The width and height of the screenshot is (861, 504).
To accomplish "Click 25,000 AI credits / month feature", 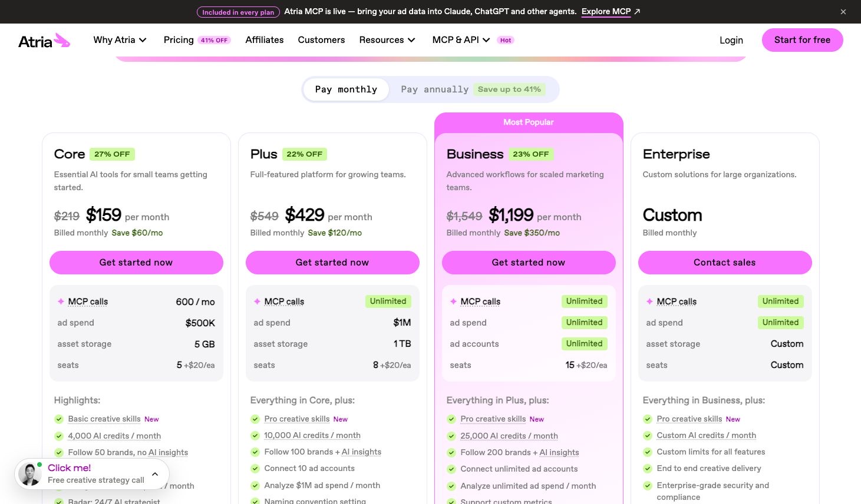I will click(x=509, y=436).
